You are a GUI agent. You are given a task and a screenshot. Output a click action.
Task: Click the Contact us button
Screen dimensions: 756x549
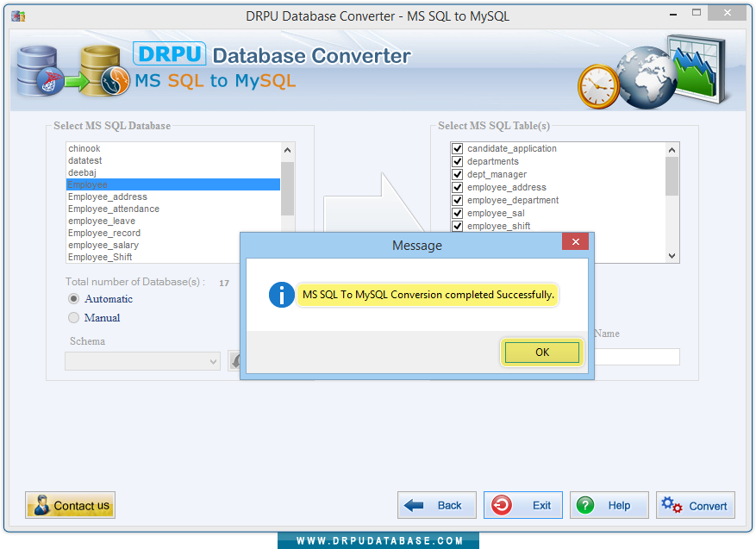pyautogui.click(x=71, y=505)
